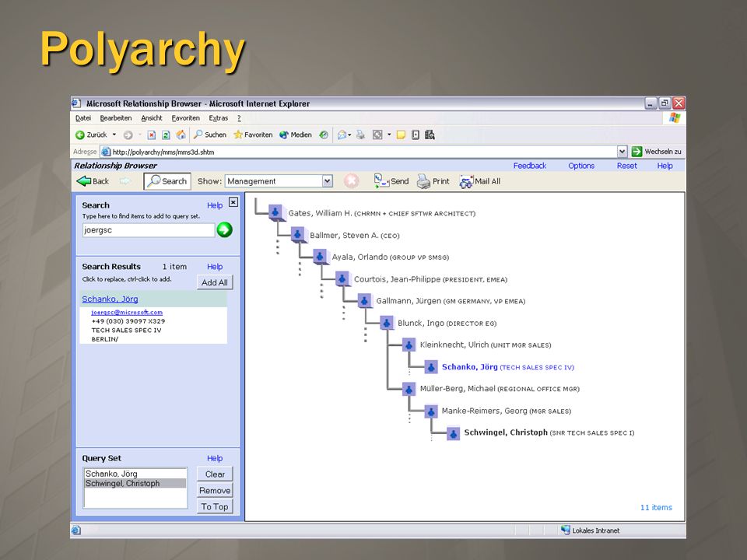Click the IE forward arrow button
747x560 pixels.
[128, 135]
